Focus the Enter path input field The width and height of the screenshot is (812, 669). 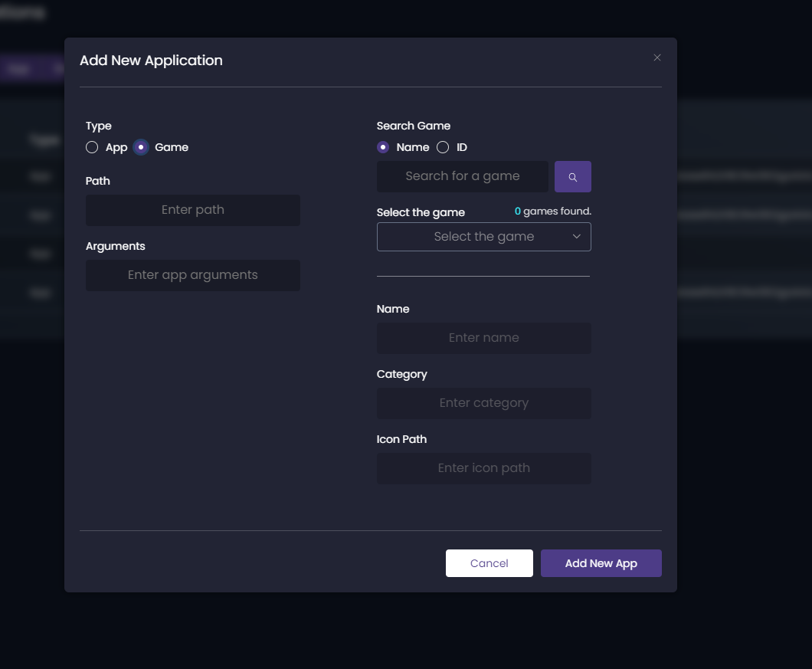click(x=192, y=209)
